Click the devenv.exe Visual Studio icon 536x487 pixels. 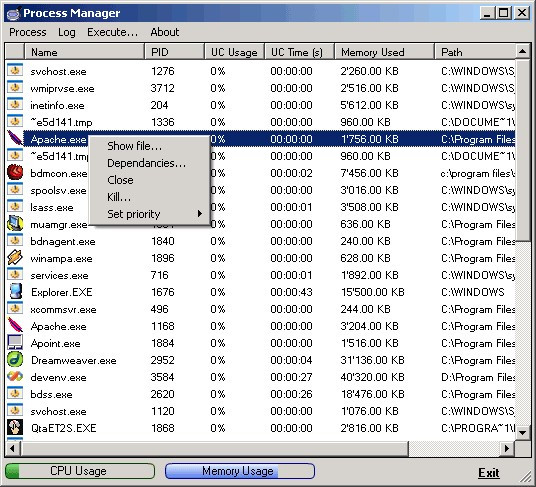click(x=15, y=377)
